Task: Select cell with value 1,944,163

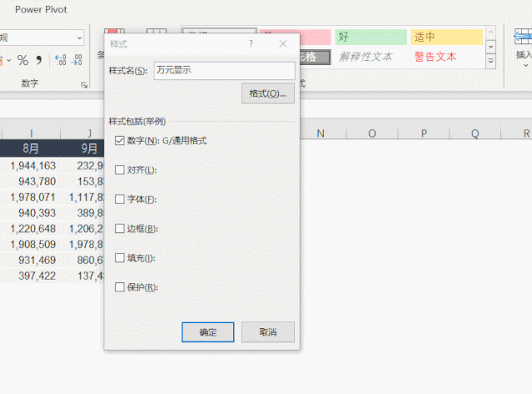Action: point(32,166)
